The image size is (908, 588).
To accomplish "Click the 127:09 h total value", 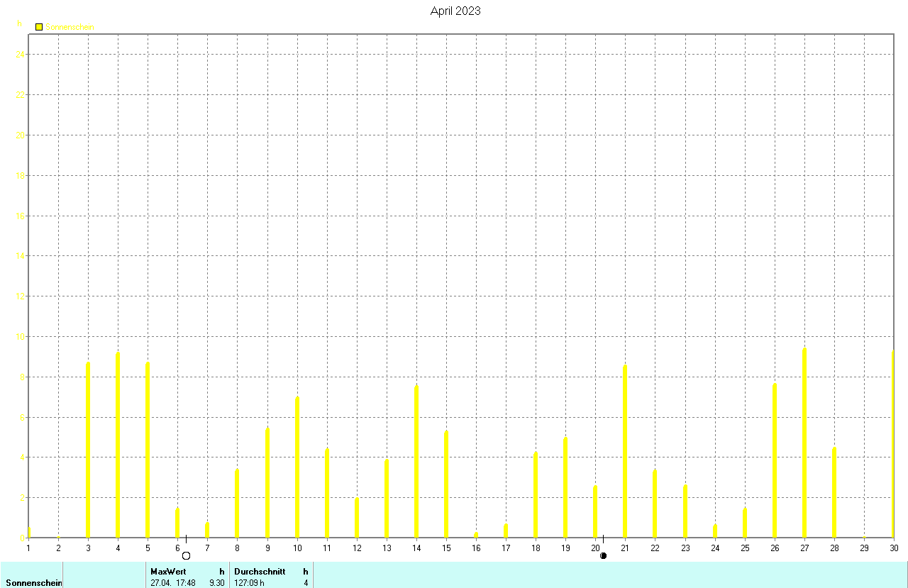I will point(249,583).
